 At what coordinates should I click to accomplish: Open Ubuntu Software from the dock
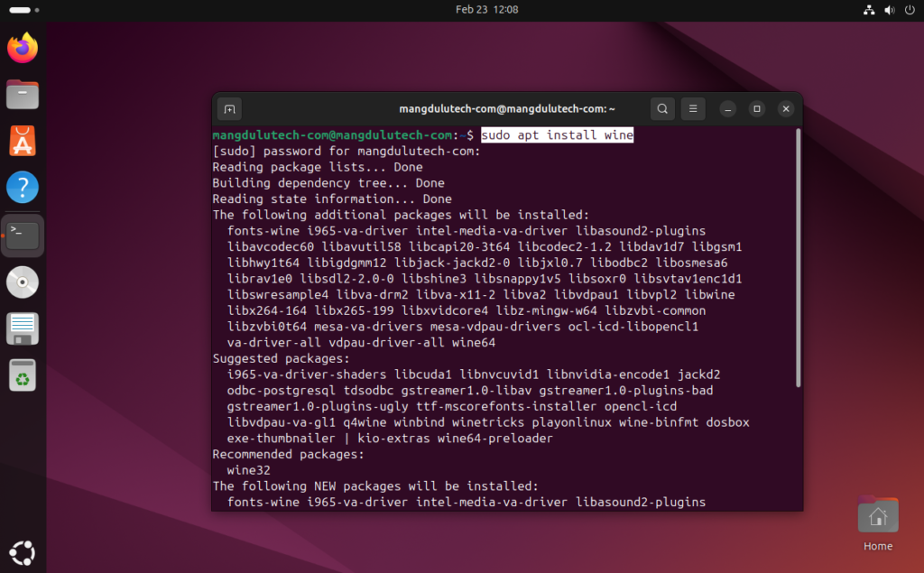[x=23, y=140]
